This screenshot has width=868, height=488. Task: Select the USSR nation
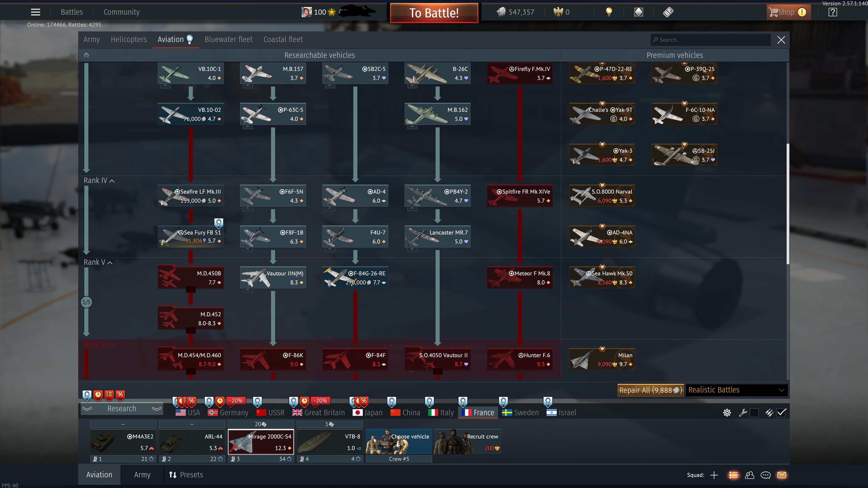click(x=270, y=413)
